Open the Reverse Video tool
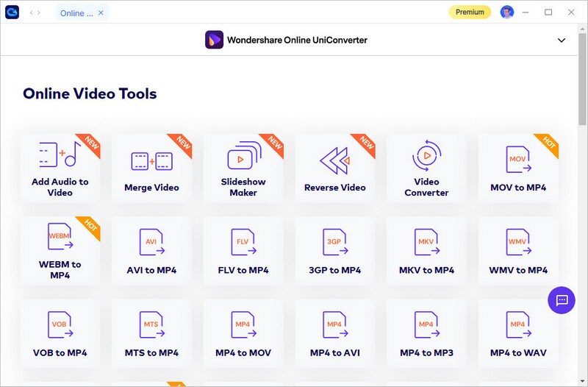The width and height of the screenshot is (588, 387). (335, 168)
